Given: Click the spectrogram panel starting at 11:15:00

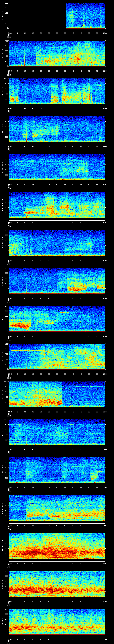Looking at the screenshot, I should 57,243.
